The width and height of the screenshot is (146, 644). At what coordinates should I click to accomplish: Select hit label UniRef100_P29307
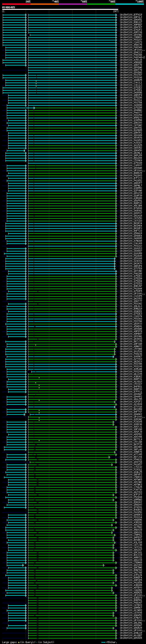click(131, 143)
